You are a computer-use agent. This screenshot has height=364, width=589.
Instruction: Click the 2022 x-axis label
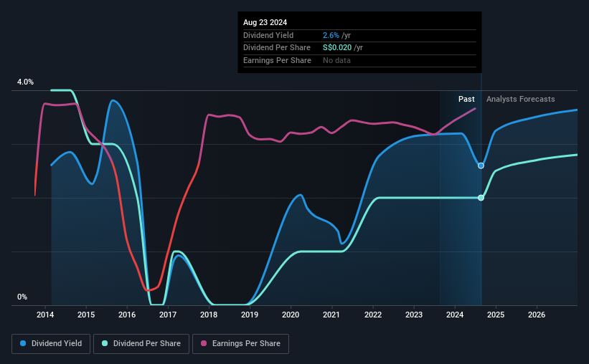(x=373, y=315)
